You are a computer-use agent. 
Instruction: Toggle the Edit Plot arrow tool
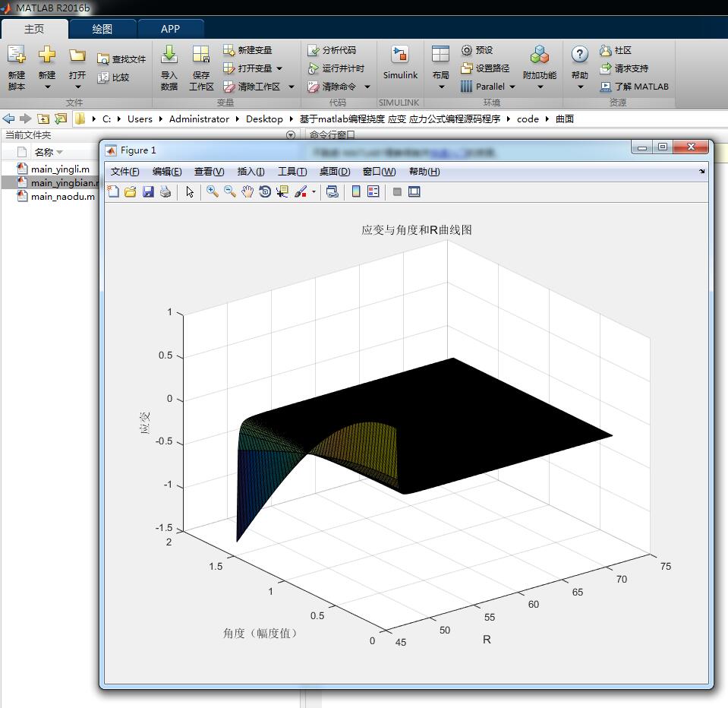point(190,191)
